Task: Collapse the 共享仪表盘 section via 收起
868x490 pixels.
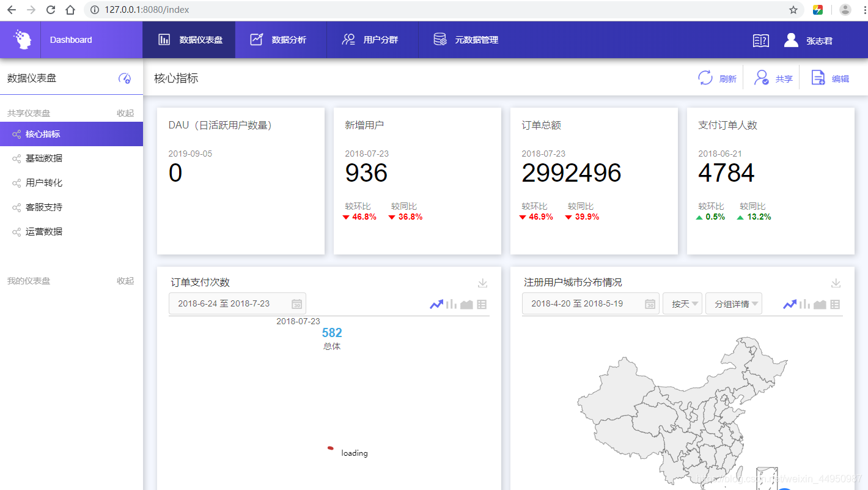Action: point(125,113)
